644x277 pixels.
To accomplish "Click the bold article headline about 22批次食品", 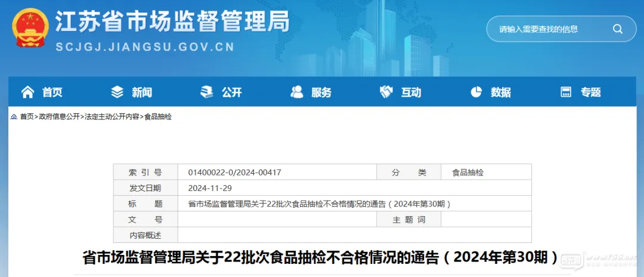I will pyautogui.click(x=321, y=258).
